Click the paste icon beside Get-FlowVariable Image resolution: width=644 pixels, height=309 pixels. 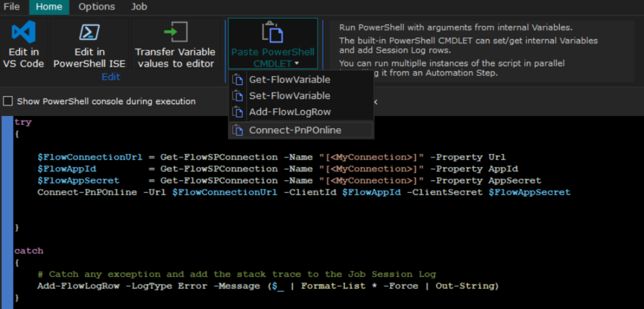pyautogui.click(x=239, y=80)
